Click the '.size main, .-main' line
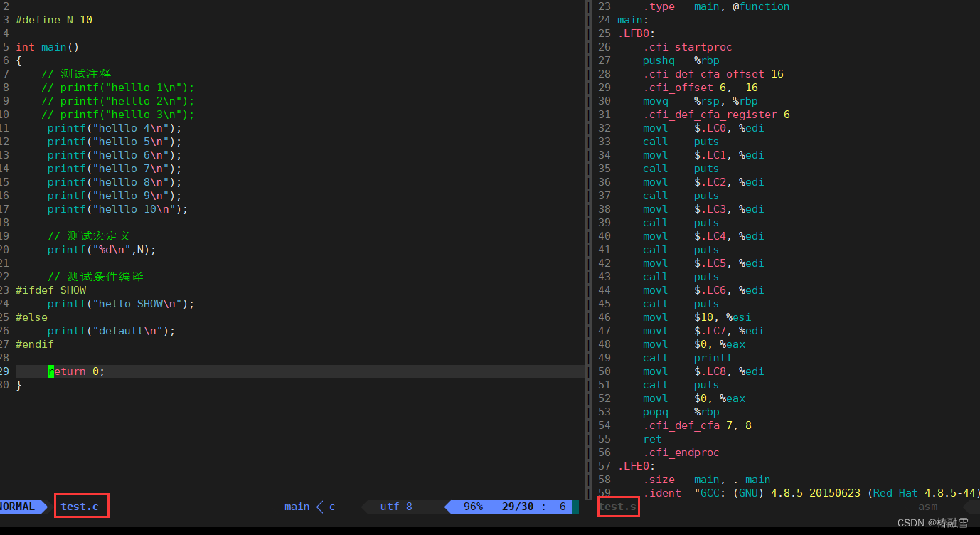 (x=706, y=480)
